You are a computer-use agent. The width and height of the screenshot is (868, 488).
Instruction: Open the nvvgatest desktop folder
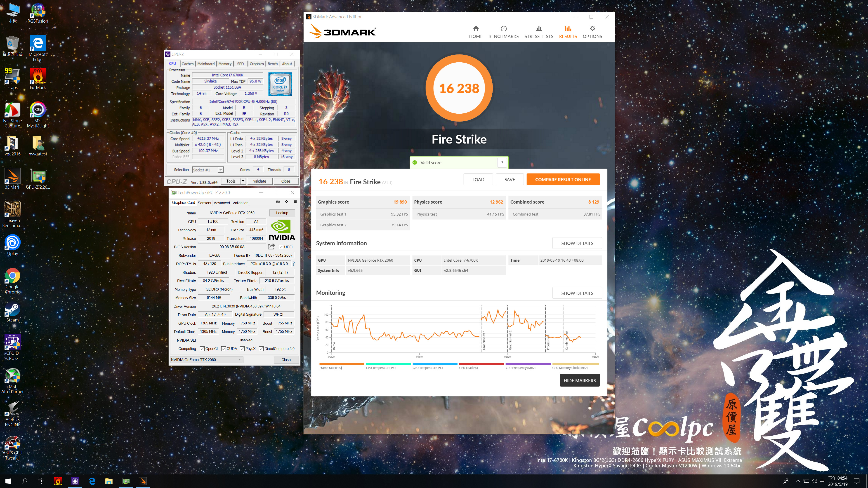[x=38, y=146]
